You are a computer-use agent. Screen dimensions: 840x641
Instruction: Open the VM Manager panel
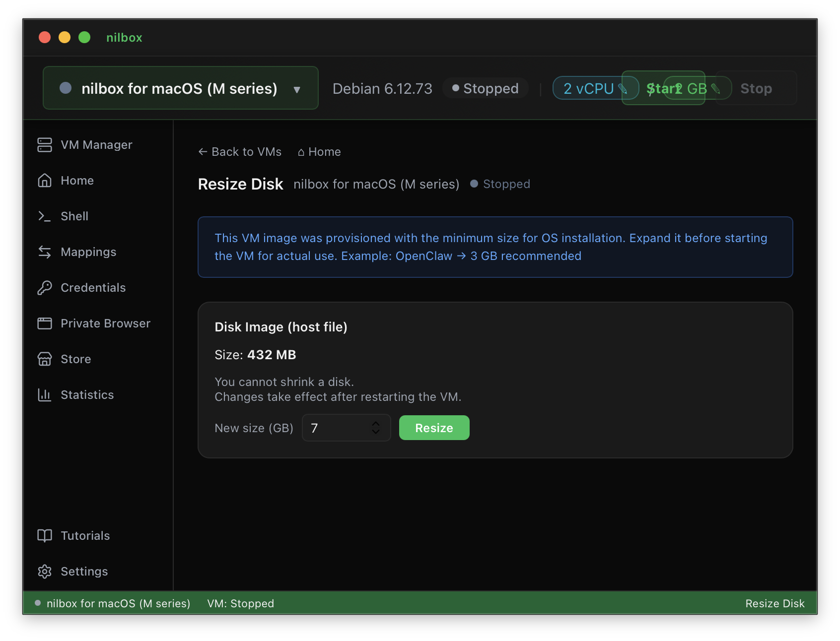pyautogui.click(x=96, y=144)
